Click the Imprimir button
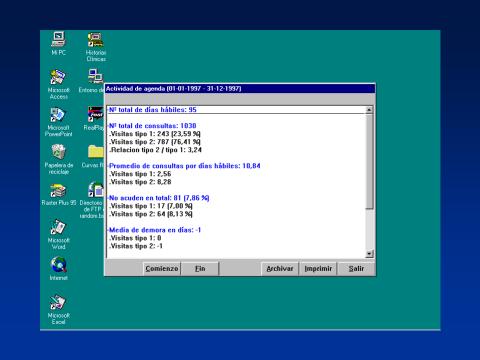 [318, 269]
